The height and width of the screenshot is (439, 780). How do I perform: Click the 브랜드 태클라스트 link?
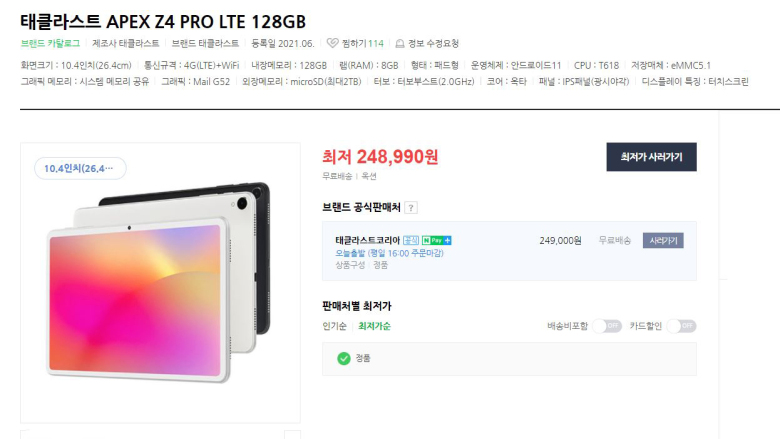pyautogui.click(x=205, y=44)
